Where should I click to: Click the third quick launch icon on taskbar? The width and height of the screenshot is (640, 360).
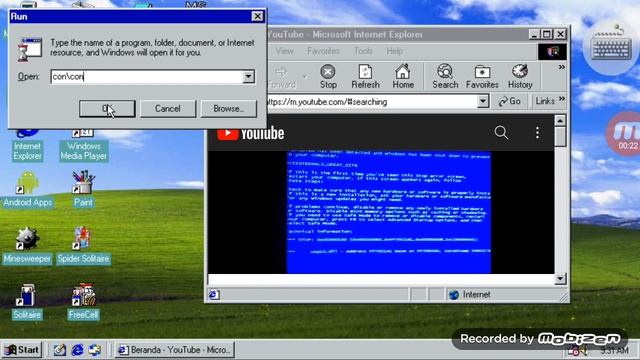(95, 350)
